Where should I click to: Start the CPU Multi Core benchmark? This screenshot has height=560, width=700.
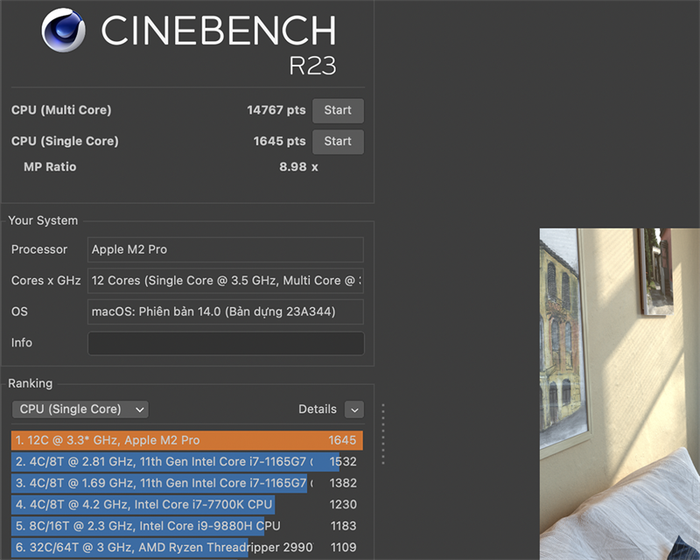(x=338, y=110)
